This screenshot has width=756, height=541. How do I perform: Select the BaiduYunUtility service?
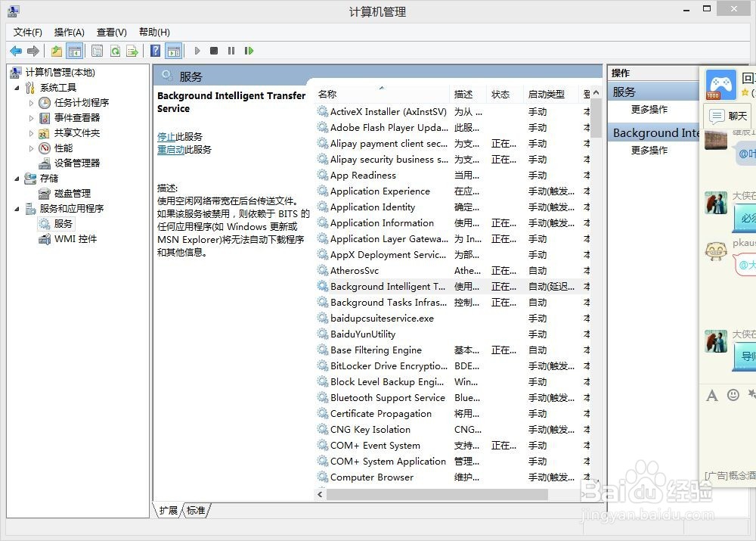(x=453, y=334)
